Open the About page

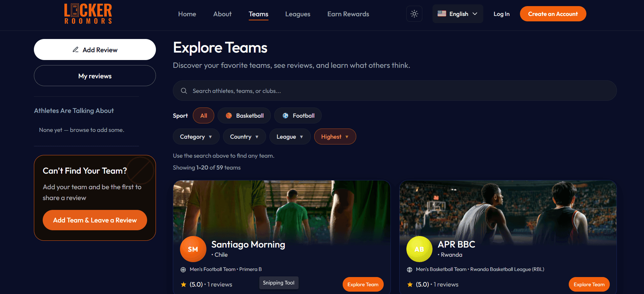point(222,14)
